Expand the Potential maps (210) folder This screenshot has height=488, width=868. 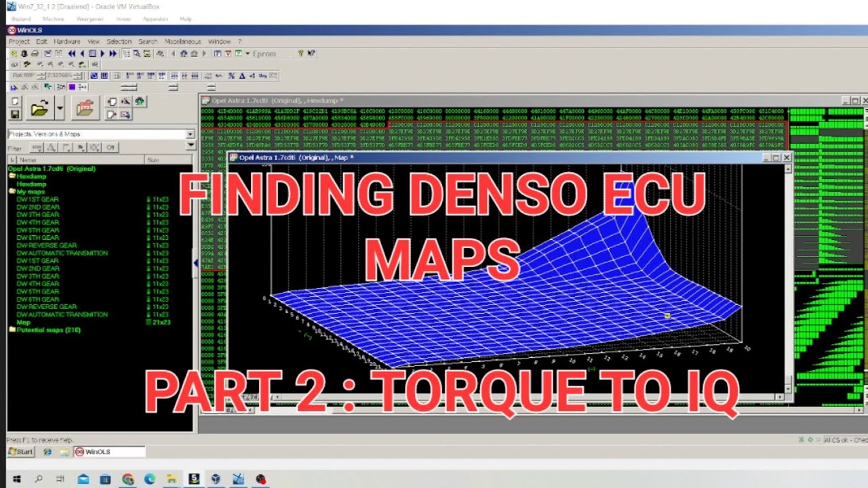tap(12, 330)
